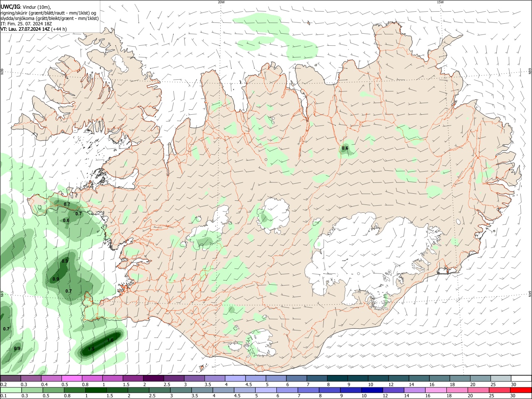
Task: Pick the light lavender 4–4.5 snow swatch
Action: point(235,378)
